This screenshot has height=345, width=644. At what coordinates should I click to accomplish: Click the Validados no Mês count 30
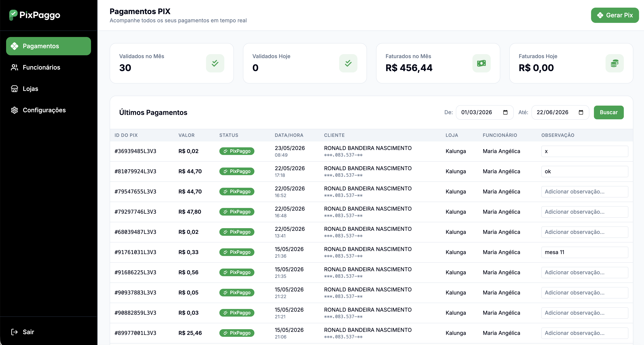pyautogui.click(x=125, y=68)
